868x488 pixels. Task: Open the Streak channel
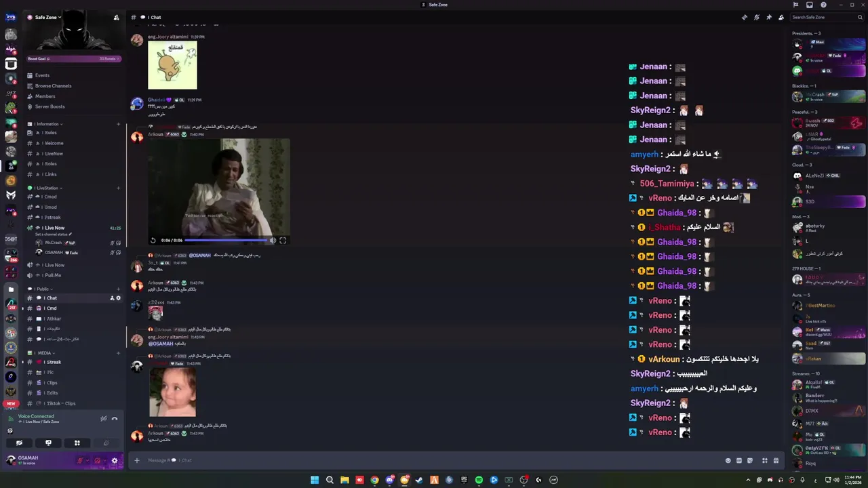[73, 362]
